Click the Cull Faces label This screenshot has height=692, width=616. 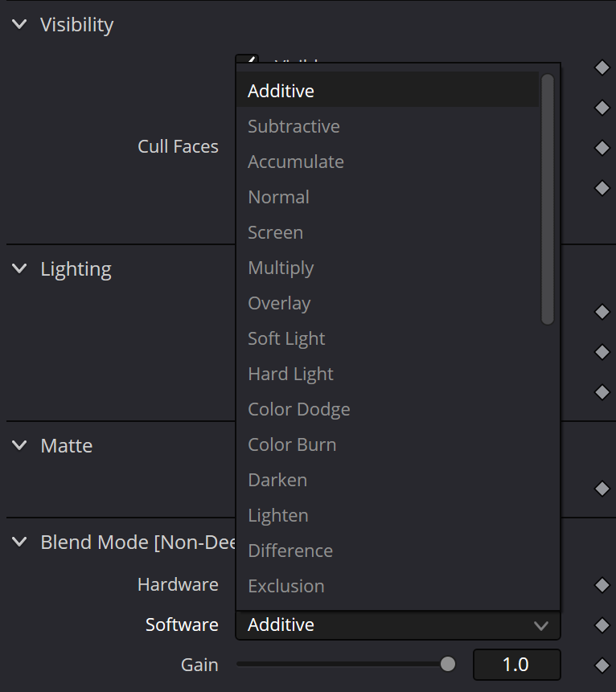178,146
